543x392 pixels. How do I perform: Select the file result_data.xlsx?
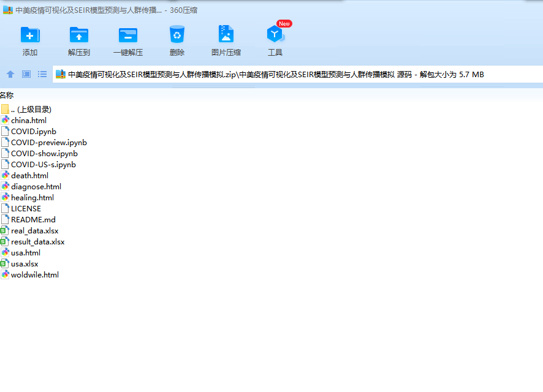38,242
